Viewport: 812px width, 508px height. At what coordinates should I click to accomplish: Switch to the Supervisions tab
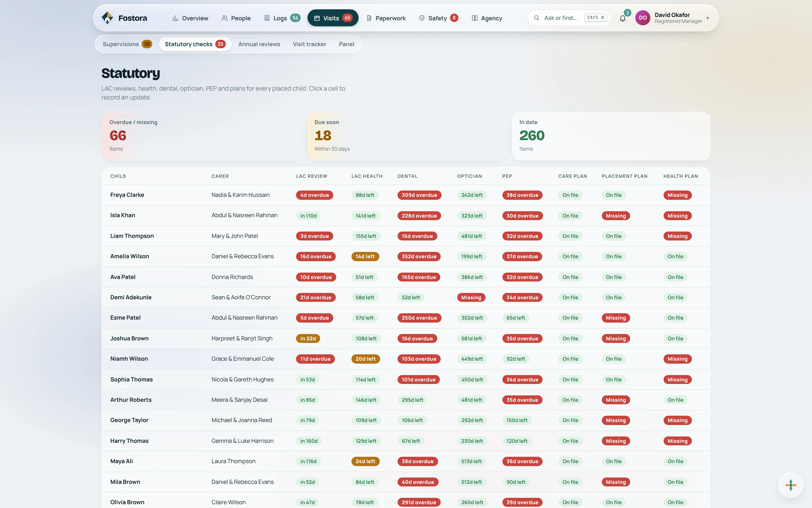click(x=127, y=44)
